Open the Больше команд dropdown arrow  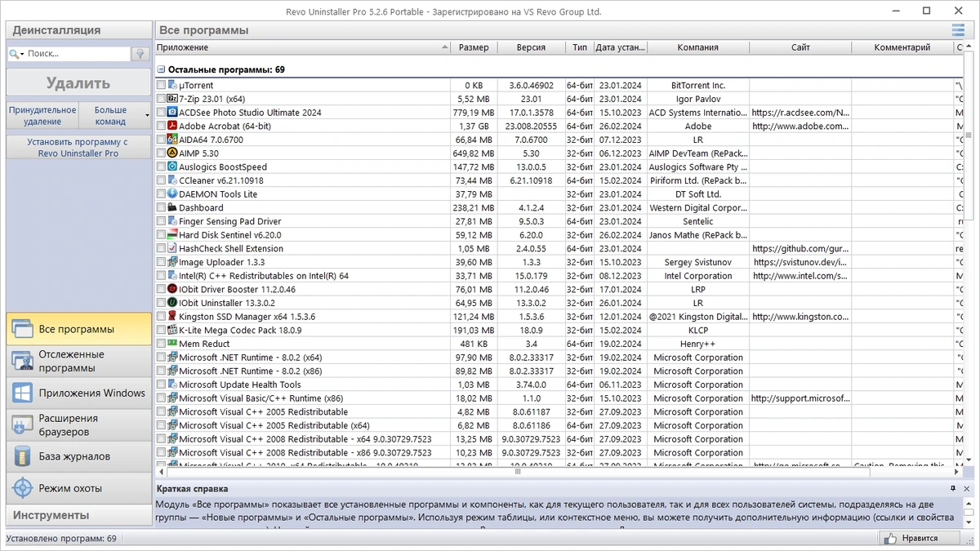[148, 115]
